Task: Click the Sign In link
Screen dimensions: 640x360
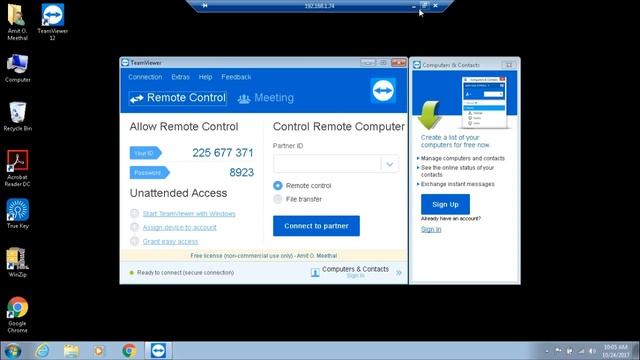Action: click(x=431, y=229)
